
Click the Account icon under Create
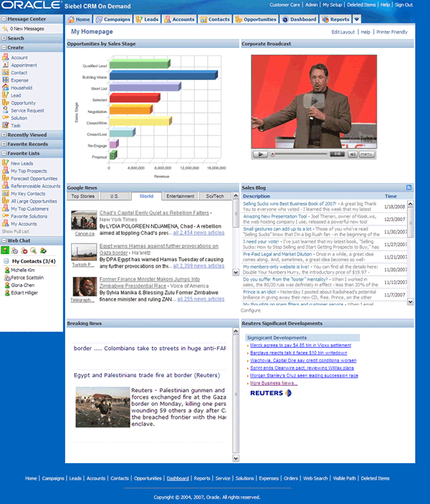tap(6, 57)
